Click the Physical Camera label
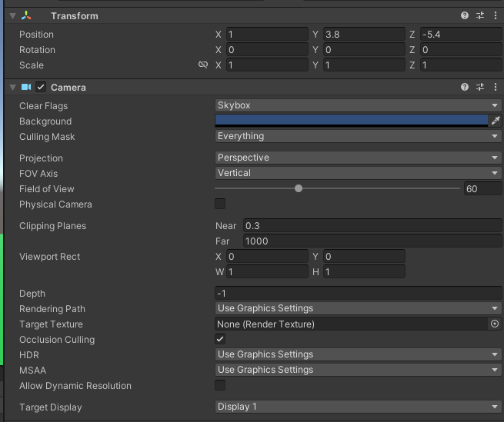 [x=55, y=204]
